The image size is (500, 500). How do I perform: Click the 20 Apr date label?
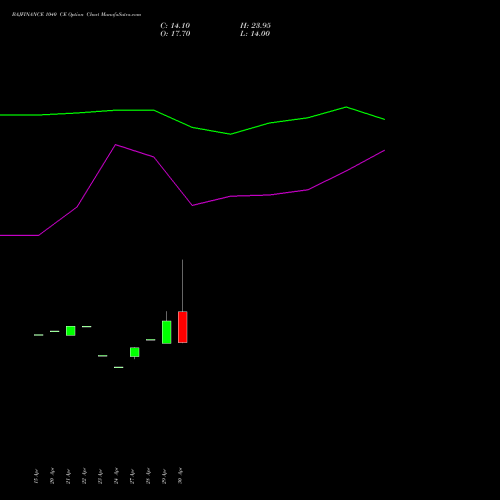52,476
